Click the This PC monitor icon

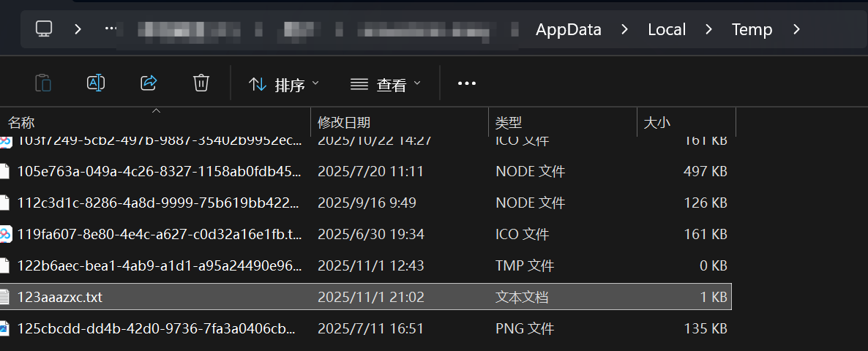click(x=45, y=29)
